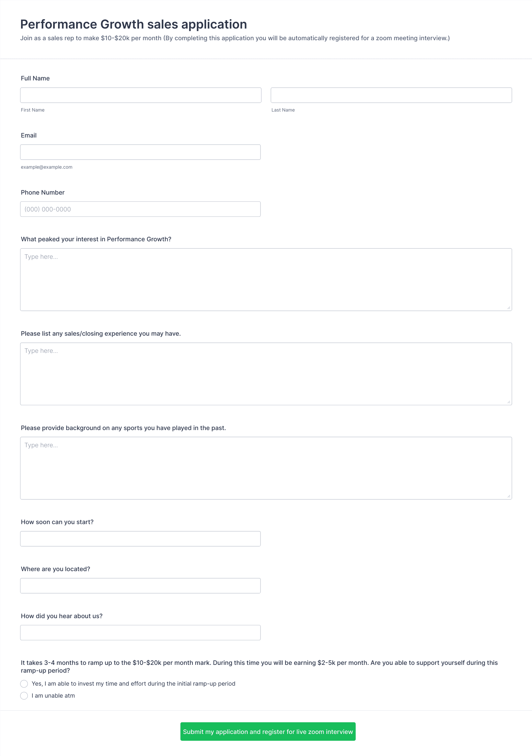532x756 pixels.
Task: Click the 'Full Name' field label
Action: click(x=35, y=78)
